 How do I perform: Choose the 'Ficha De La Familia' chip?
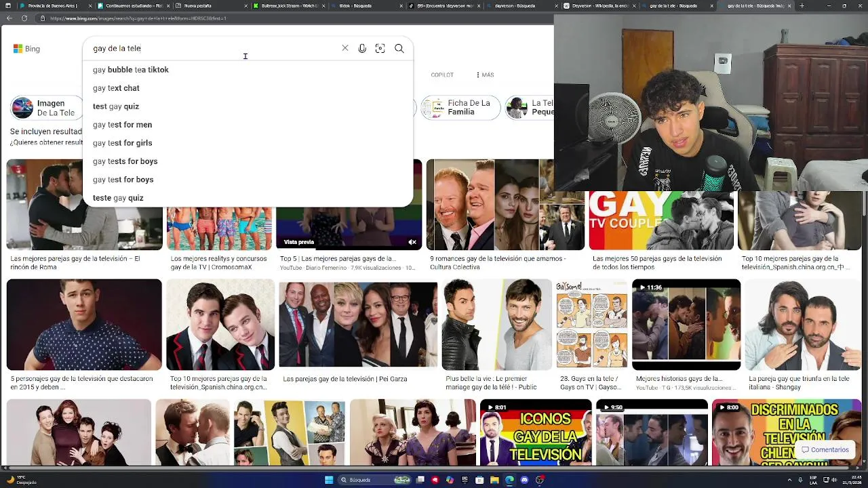point(461,108)
